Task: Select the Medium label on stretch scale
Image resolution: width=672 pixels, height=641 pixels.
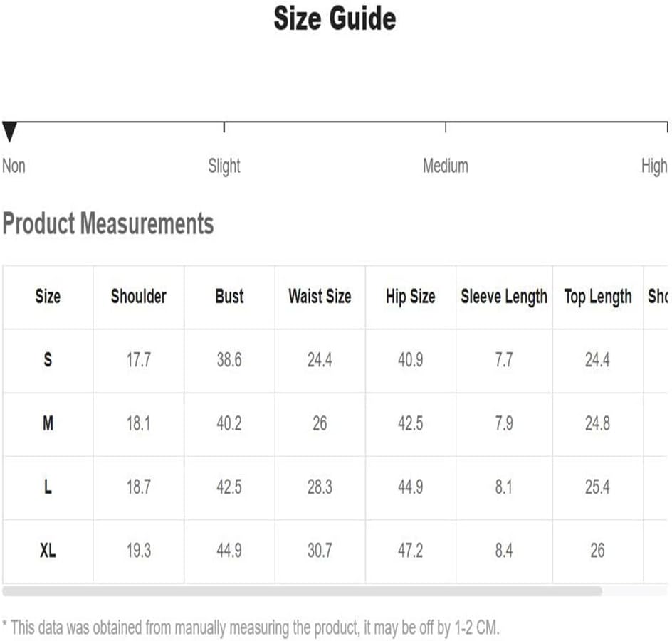Action: click(x=446, y=166)
